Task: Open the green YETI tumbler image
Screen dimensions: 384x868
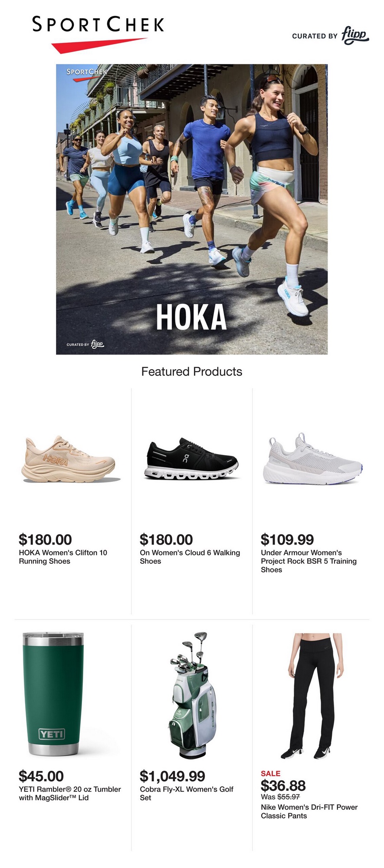Action: (x=53, y=694)
